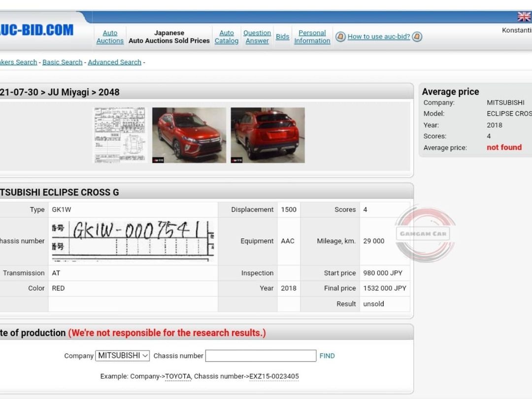Viewport: 532px width, 399px height.
Task: Go to Advanced Search
Action: point(114,62)
